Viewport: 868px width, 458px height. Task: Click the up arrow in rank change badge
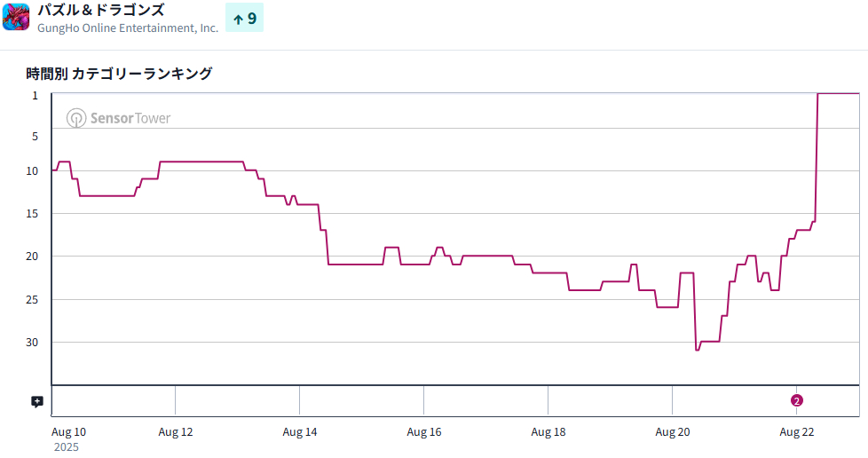click(238, 19)
